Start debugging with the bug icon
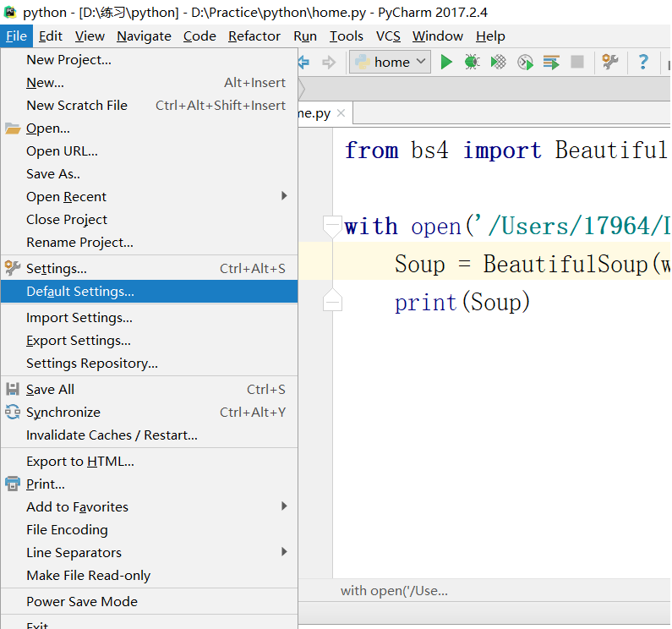 [472, 62]
